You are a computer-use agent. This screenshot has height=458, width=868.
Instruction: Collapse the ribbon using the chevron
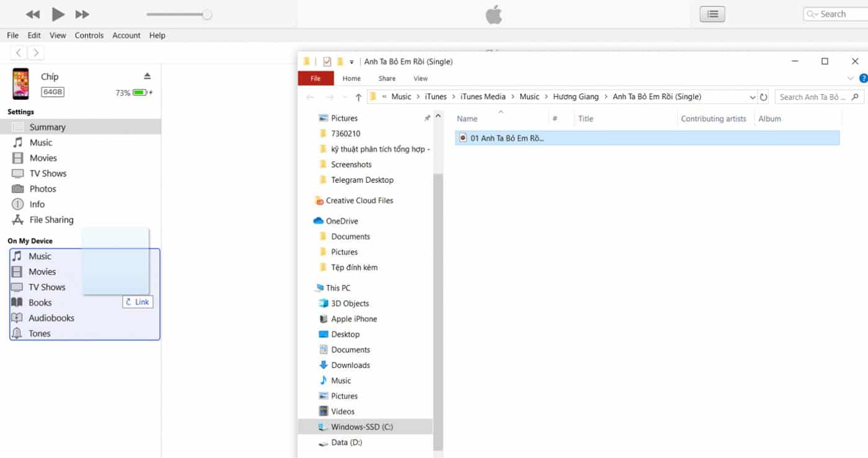pos(849,78)
